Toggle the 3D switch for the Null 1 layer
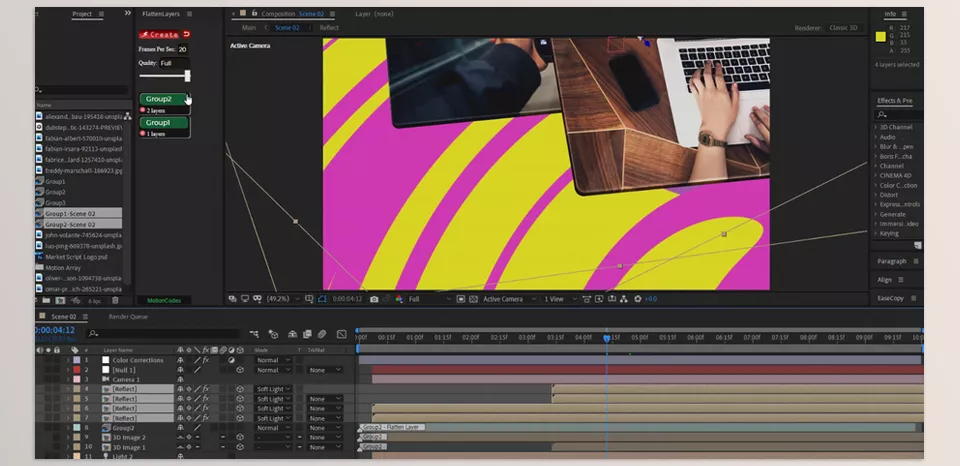This screenshot has width=960, height=466. pyautogui.click(x=240, y=370)
